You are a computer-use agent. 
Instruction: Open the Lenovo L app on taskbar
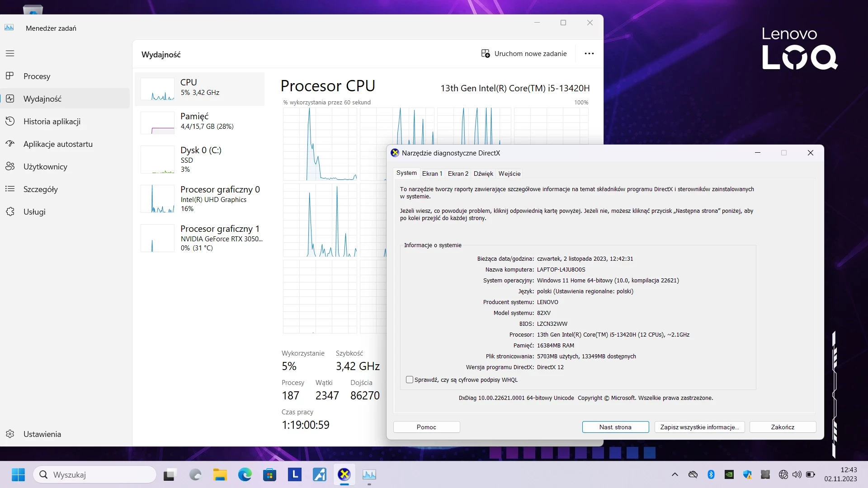tap(295, 474)
